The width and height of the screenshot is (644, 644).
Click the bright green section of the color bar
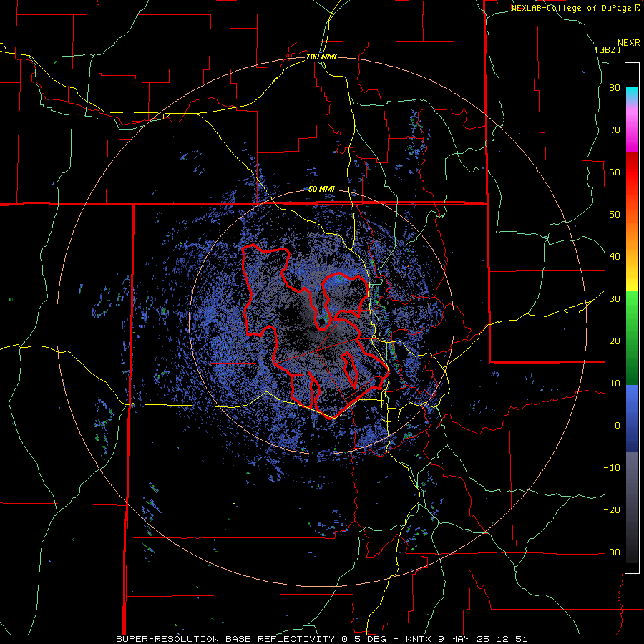click(x=632, y=306)
